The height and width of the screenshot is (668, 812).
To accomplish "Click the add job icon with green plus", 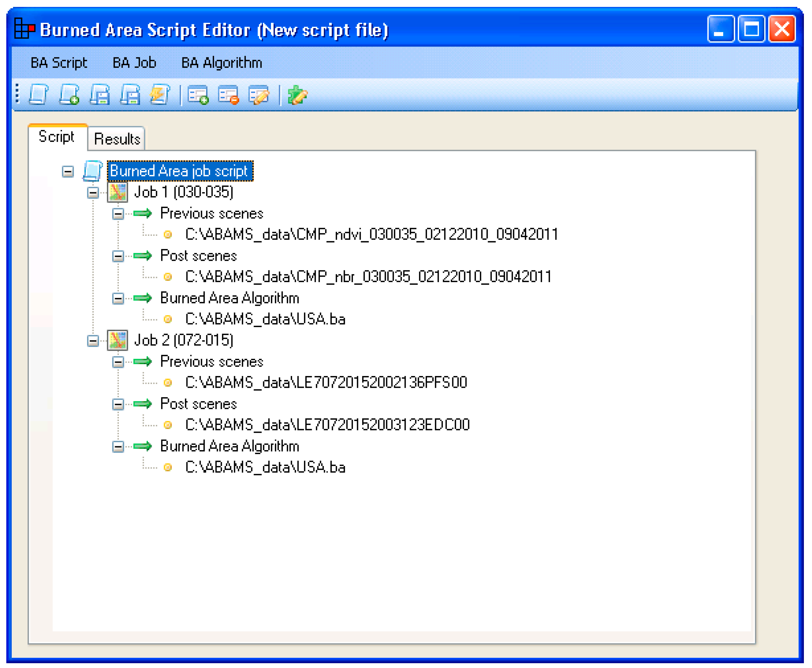I will [198, 95].
